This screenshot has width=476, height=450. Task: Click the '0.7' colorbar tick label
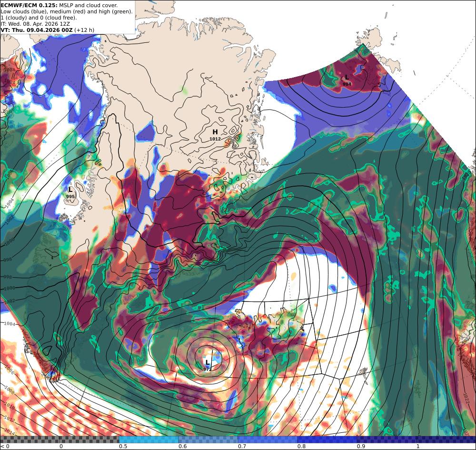242,446
